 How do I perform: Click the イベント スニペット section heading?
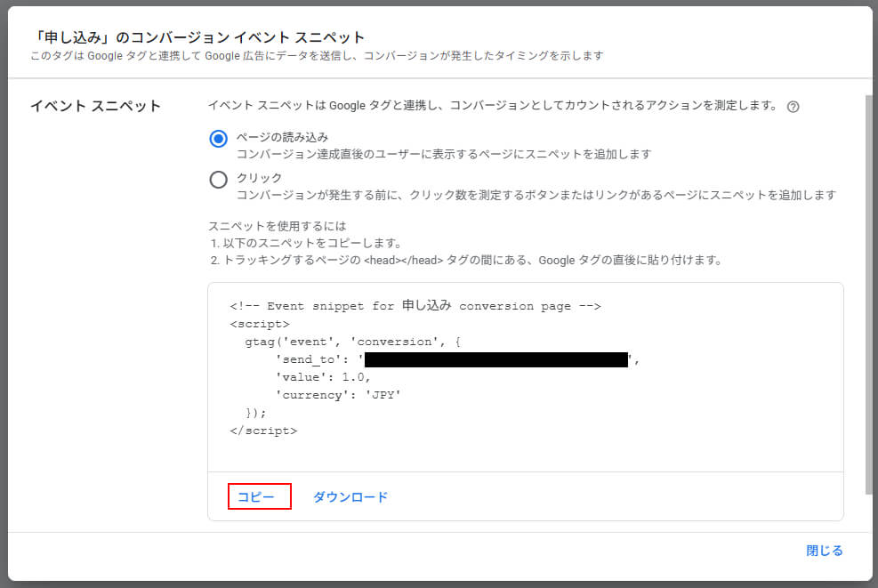95,107
